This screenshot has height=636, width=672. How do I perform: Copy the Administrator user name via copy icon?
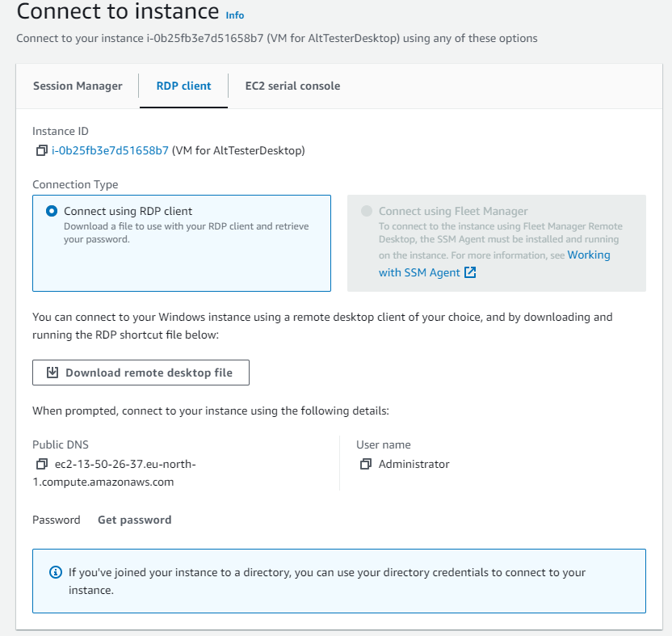[x=365, y=464]
